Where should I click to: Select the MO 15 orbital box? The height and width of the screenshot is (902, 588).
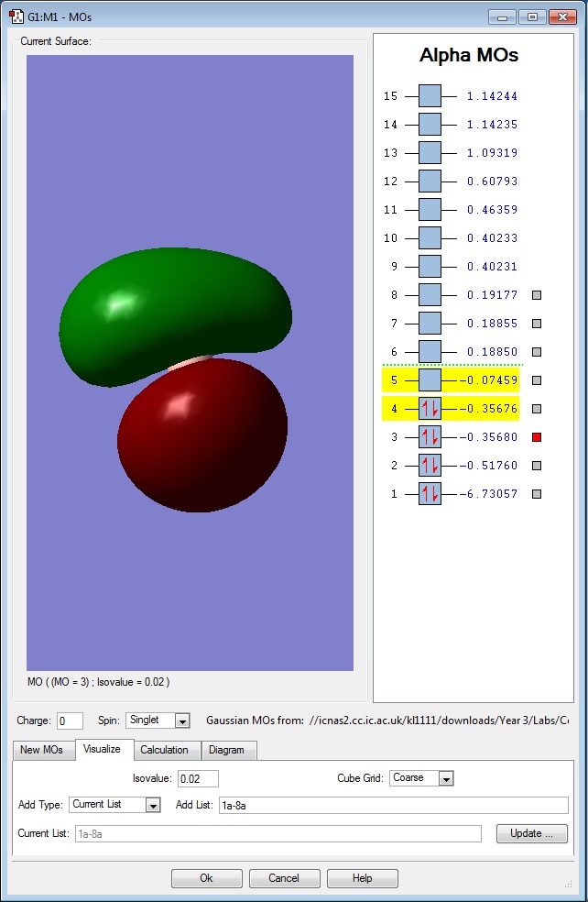430,96
